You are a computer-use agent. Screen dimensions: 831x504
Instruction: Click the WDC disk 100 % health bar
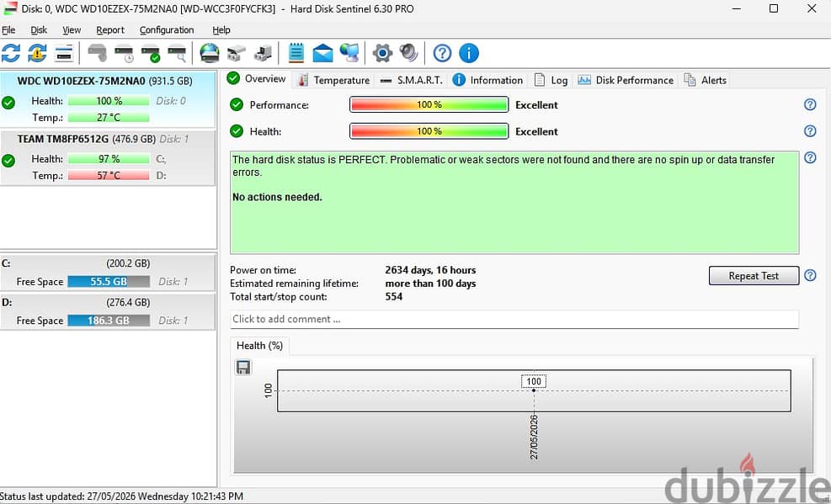(109, 101)
